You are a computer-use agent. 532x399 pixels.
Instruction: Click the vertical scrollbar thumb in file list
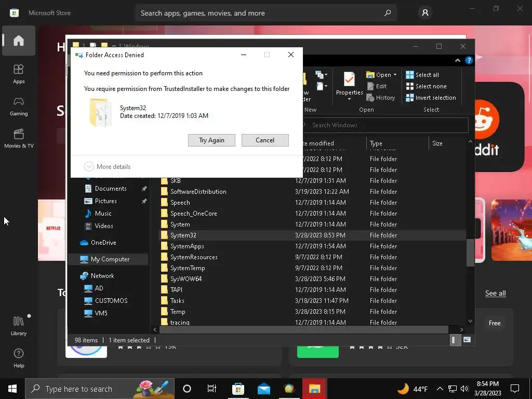[x=470, y=253]
